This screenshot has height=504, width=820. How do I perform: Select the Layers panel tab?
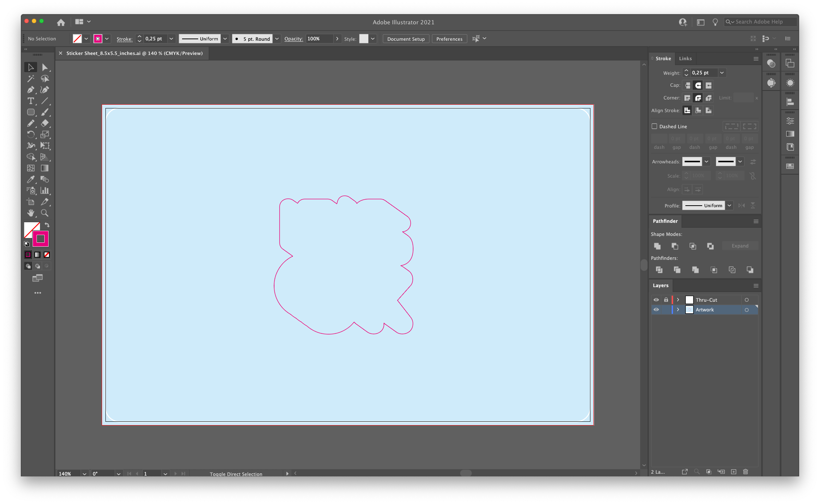[660, 286]
